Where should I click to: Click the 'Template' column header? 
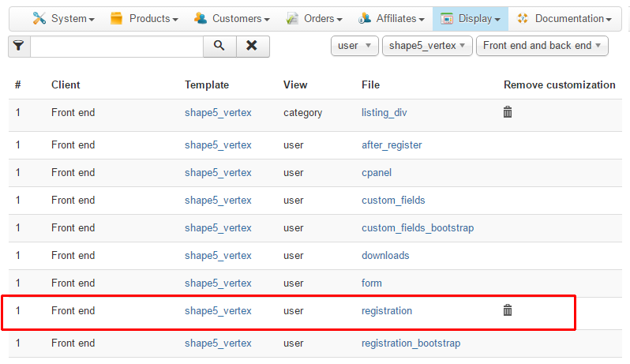207,84
